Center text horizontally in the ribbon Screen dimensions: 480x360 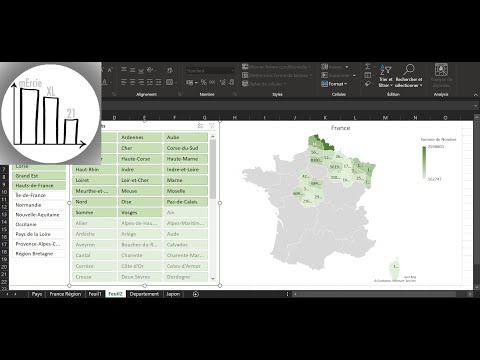pyautogui.click(x=132, y=82)
